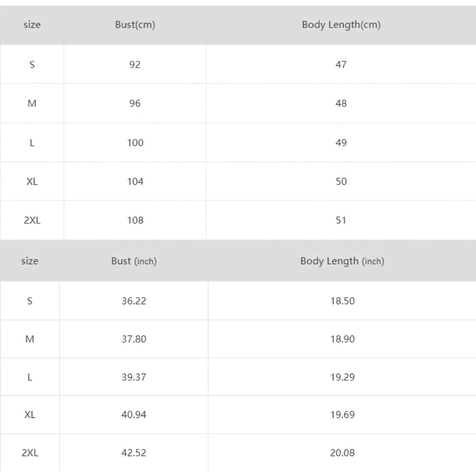Click the bust value 108 cell

[135, 220]
